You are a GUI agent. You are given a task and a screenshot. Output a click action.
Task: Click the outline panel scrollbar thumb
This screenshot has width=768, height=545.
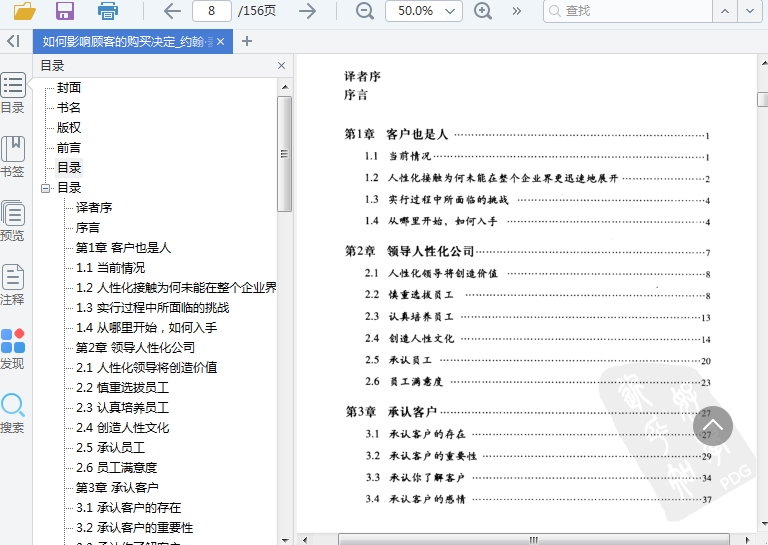click(285, 154)
